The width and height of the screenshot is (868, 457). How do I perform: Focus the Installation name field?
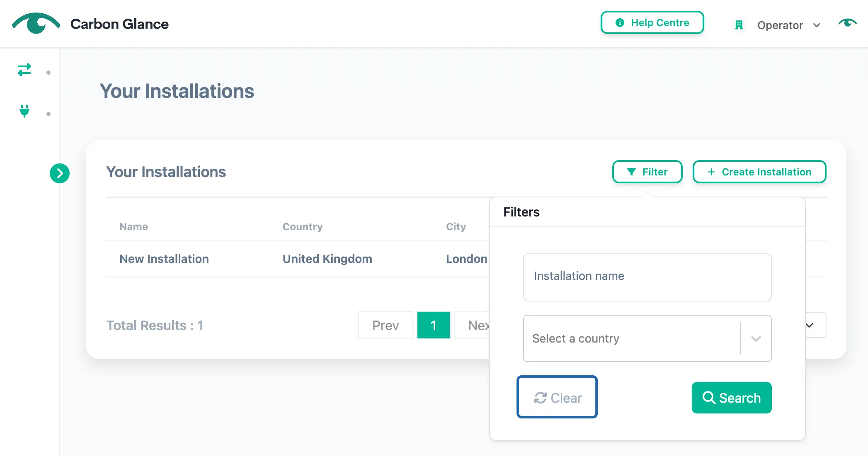coord(647,277)
